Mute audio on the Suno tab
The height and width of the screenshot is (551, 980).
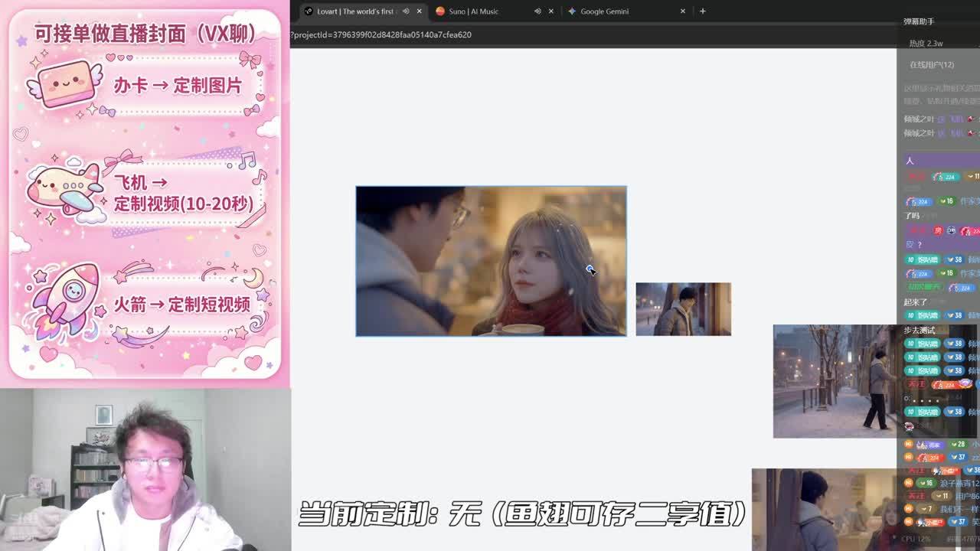tap(537, 11)
